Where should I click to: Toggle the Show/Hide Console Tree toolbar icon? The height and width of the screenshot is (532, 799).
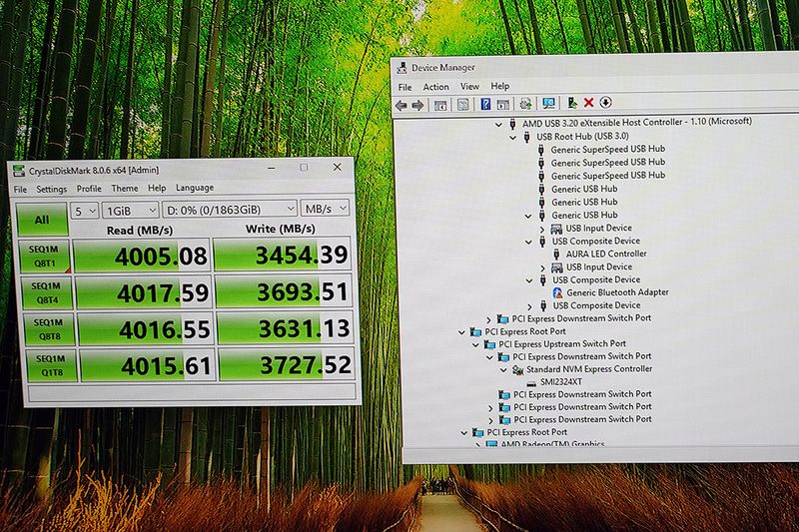440,105
